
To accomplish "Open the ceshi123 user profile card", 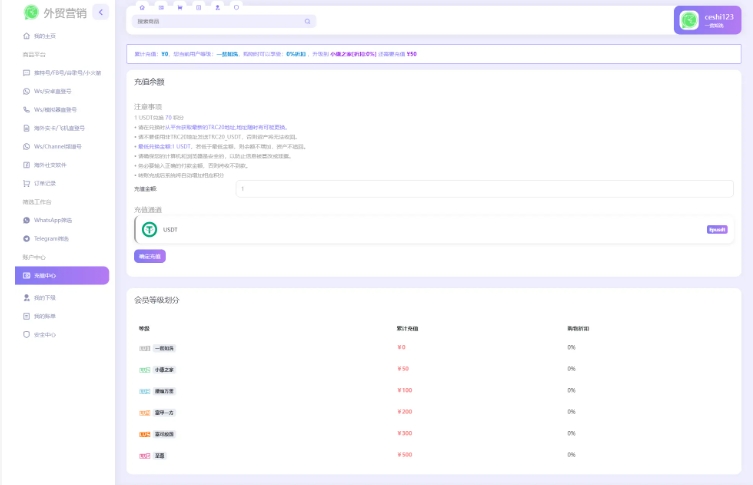I will [x=707, y=20].
